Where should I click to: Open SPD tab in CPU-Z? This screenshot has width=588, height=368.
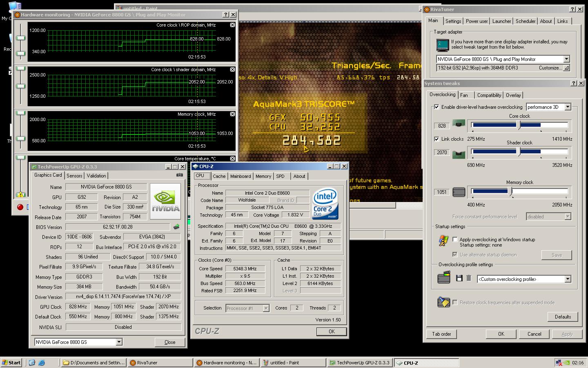pos(280,176)
